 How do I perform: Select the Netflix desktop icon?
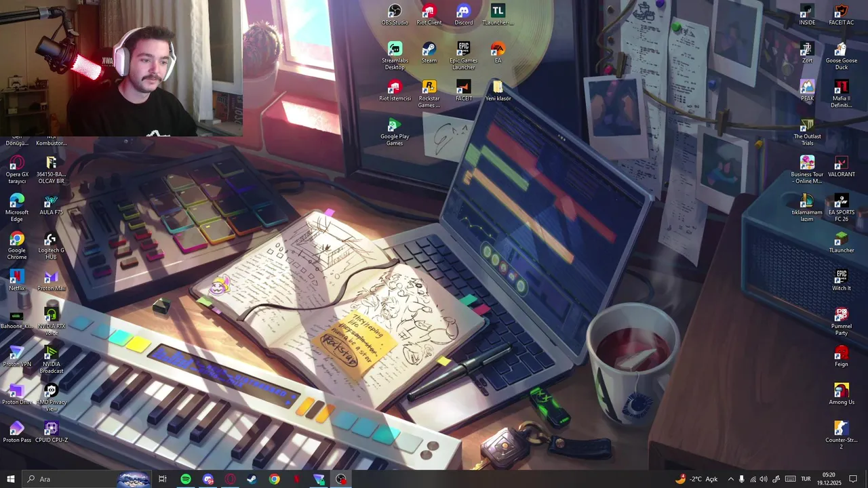pos(17,281)
